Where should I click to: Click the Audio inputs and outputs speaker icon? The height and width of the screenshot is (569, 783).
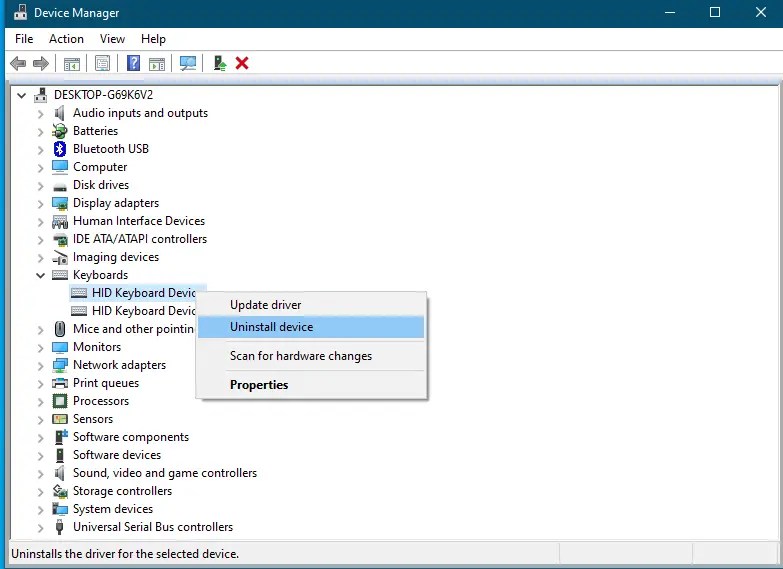click(x=59, y=113)
